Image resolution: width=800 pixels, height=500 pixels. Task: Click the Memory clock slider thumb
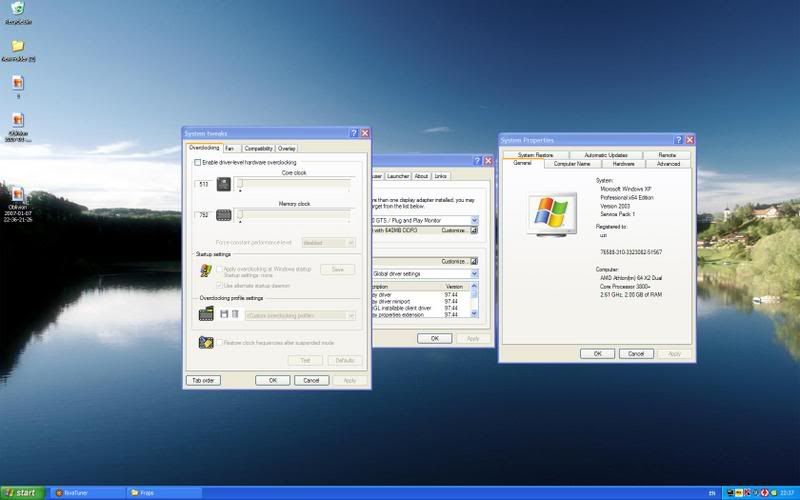point(240,216)
